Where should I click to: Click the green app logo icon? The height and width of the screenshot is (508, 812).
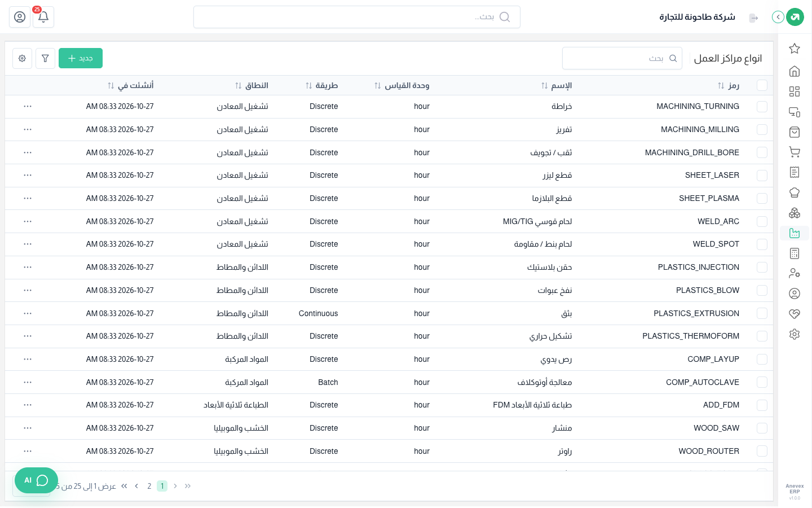pyautogui.click(x=795, y=17)
